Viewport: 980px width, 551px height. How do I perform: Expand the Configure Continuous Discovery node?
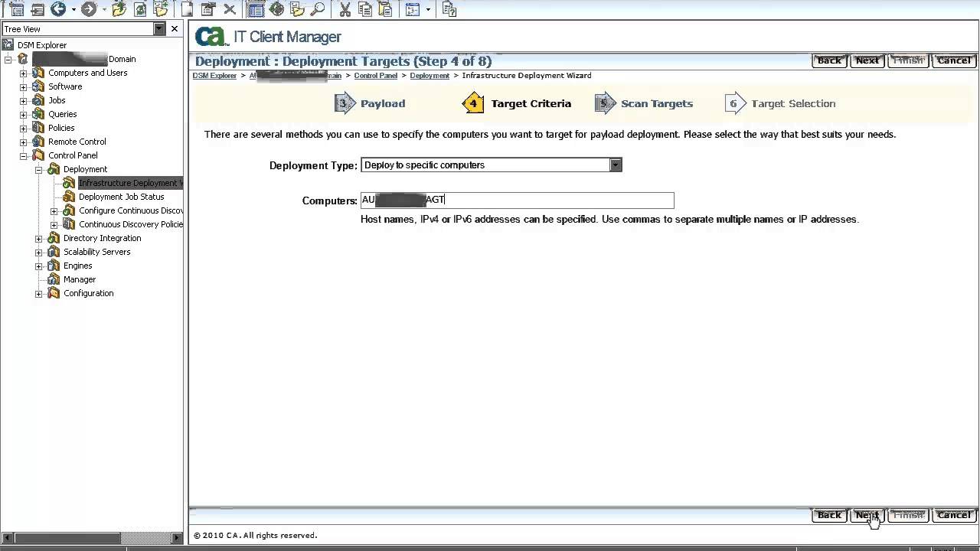(54, 211)
